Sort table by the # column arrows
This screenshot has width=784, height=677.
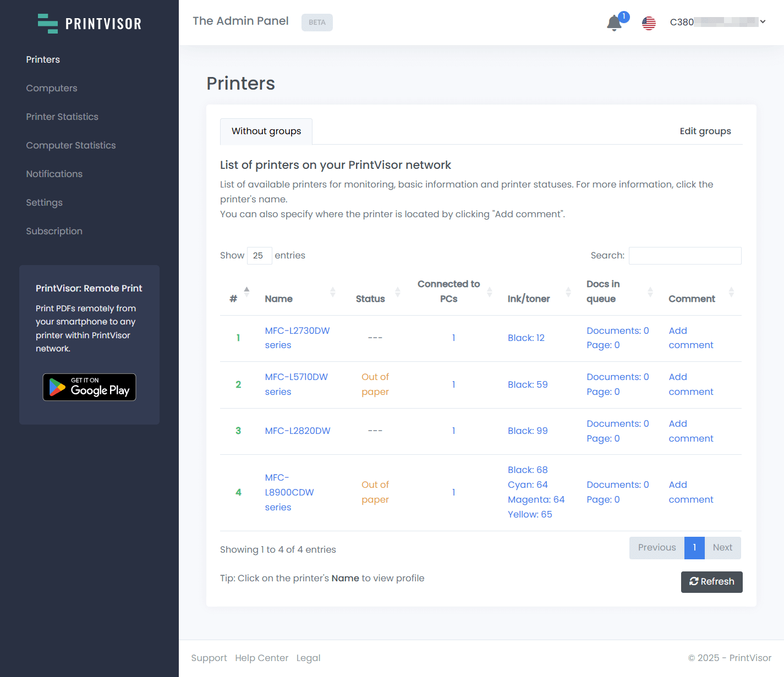click(246, 291)
